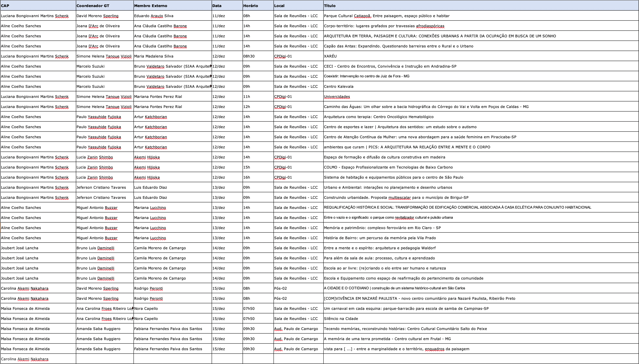
Task: Click the "Data" column header
Action: tap(227, 6)
